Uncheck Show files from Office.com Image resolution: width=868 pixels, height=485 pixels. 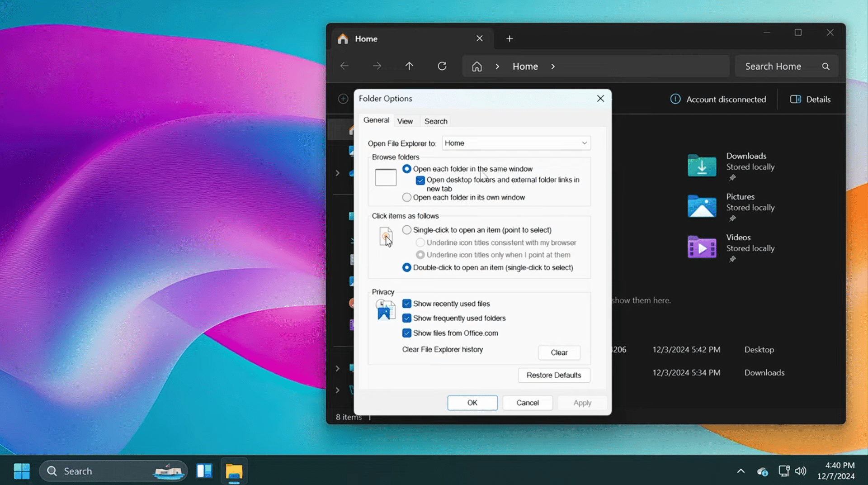(407, 333)
